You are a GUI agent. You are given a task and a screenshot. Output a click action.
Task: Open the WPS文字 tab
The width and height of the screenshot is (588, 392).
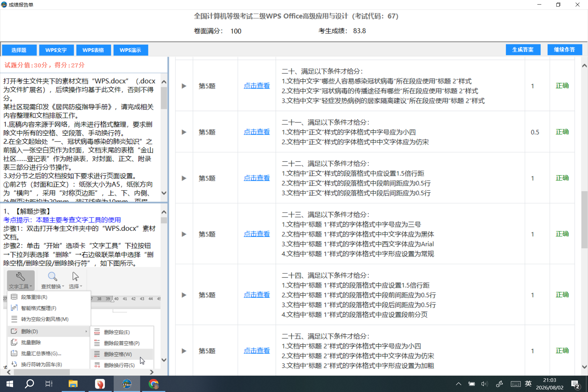[x=56, y=50]
